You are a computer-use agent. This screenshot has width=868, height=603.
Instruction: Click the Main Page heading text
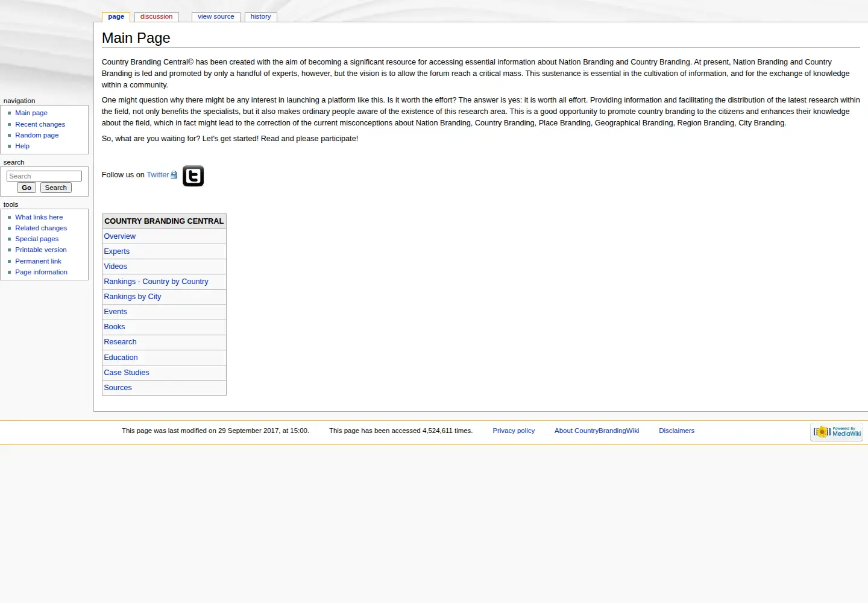pyautogui.click(x=136, y=38)
